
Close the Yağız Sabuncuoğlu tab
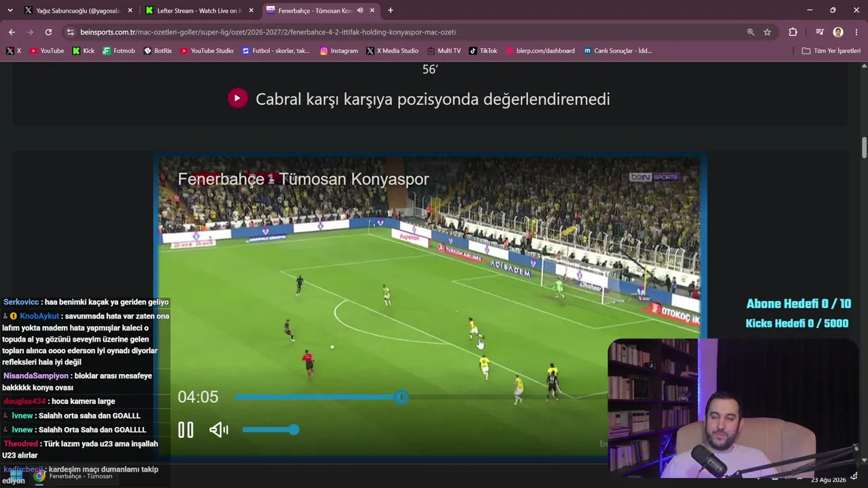[130, 11]
